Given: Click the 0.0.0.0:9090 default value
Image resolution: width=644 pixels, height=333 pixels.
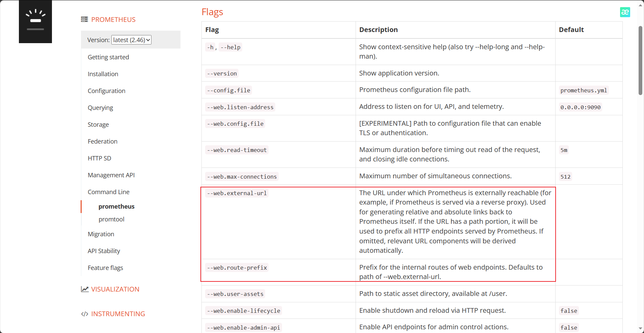Looking at the screenshot, I should [x=580, y=107].
